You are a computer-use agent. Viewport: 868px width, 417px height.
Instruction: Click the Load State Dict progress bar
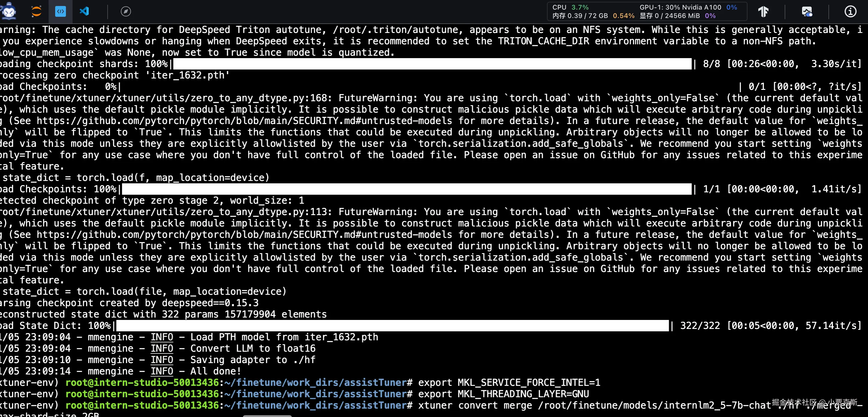coord(392,325)
